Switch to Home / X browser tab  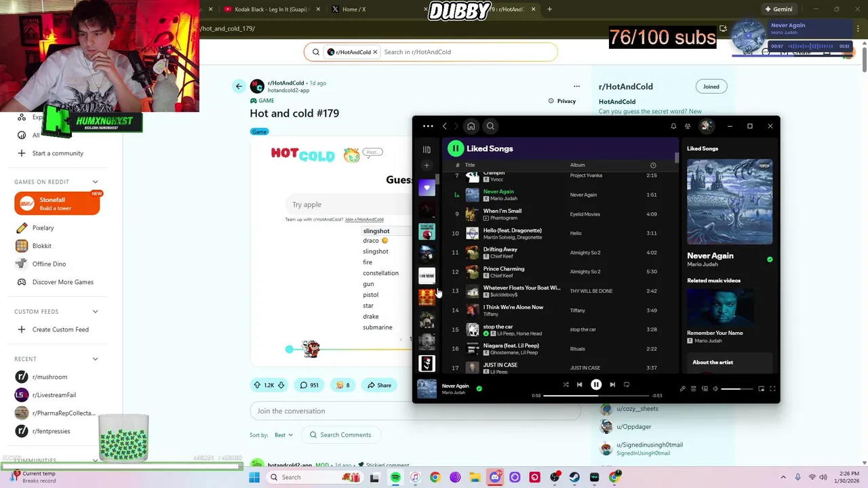(354, 9)
